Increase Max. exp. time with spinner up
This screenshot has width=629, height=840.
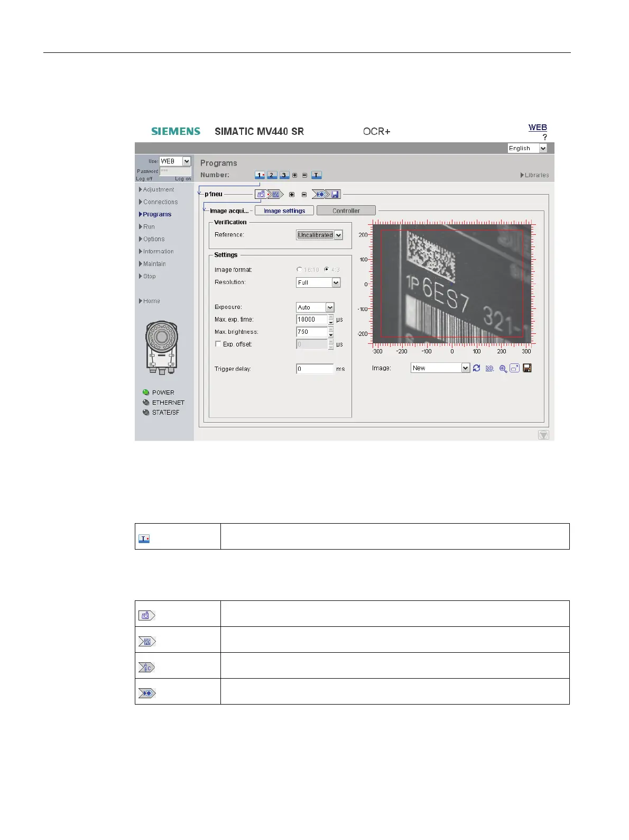331,317
